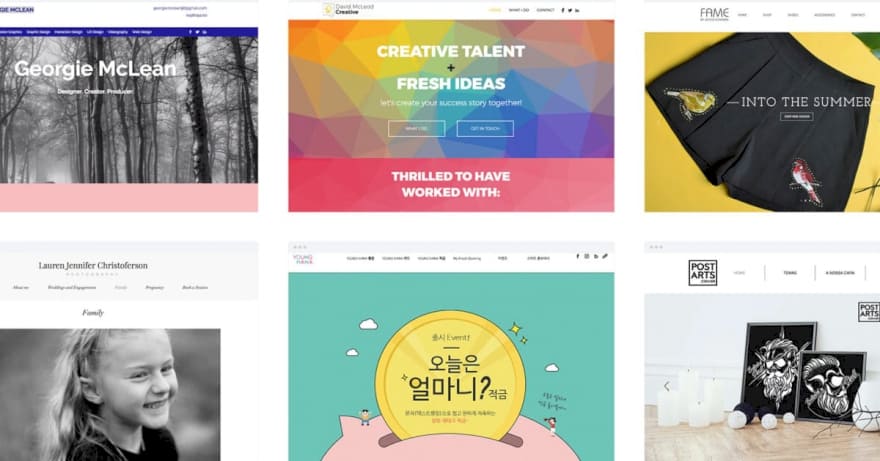This screenshot has width=880, height=461.
Task: Click the Twitter icon in David McLeod Creative header
Action: click(x=570, y=10)
